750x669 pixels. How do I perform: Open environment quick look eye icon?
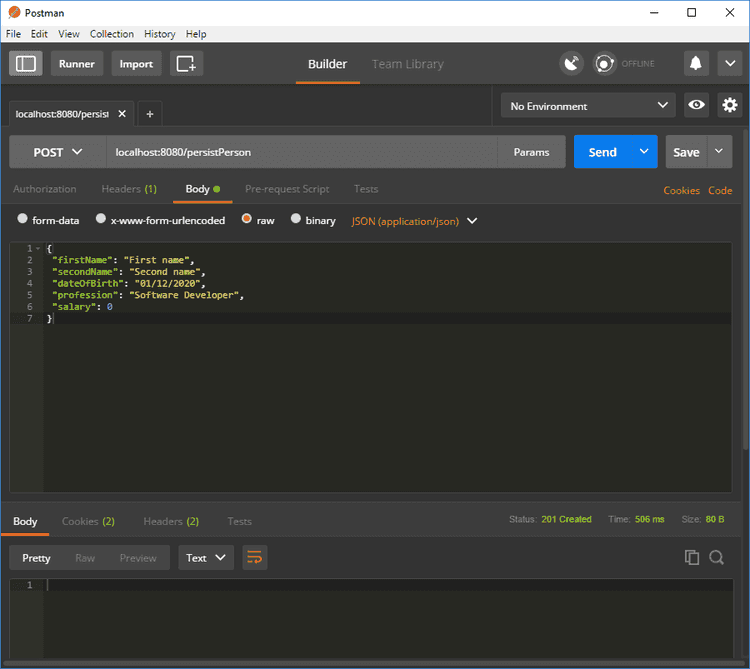tap(696, 105)
